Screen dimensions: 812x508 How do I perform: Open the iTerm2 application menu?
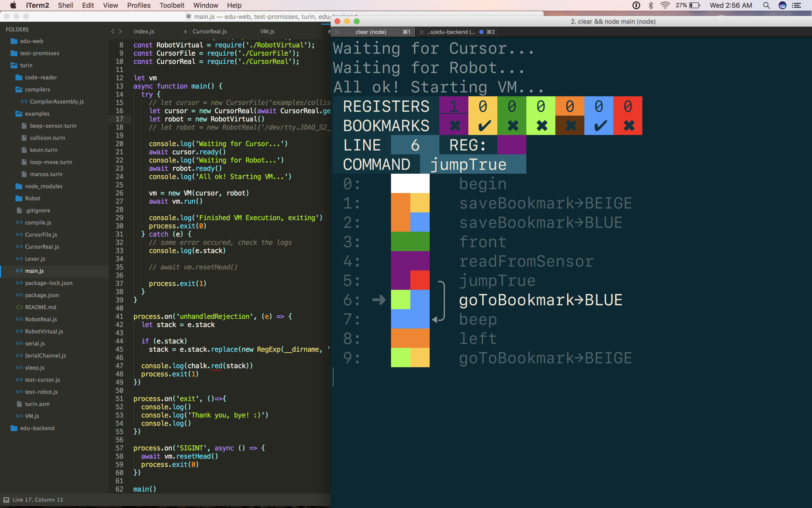(x=37, y=5)
